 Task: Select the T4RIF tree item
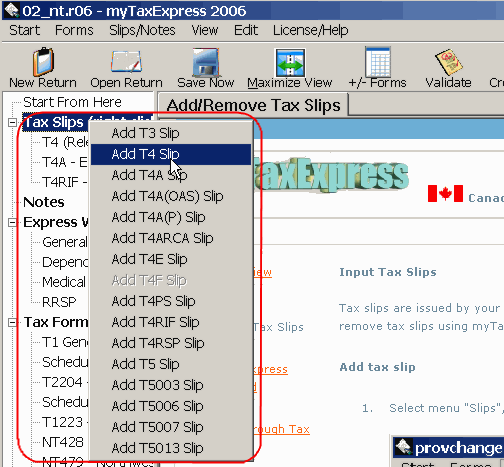[x=65, y=182]
